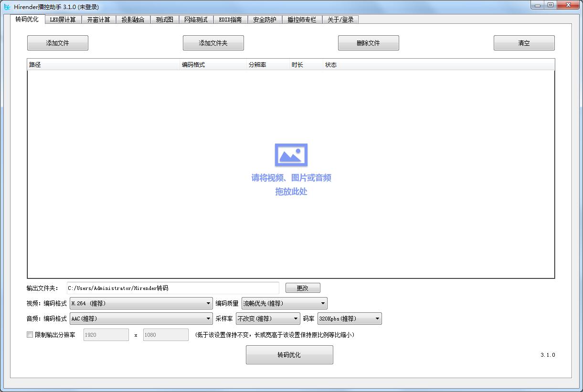Start conversion with 转码优化 button
The image size is (583, 392).
coord(289,355)
